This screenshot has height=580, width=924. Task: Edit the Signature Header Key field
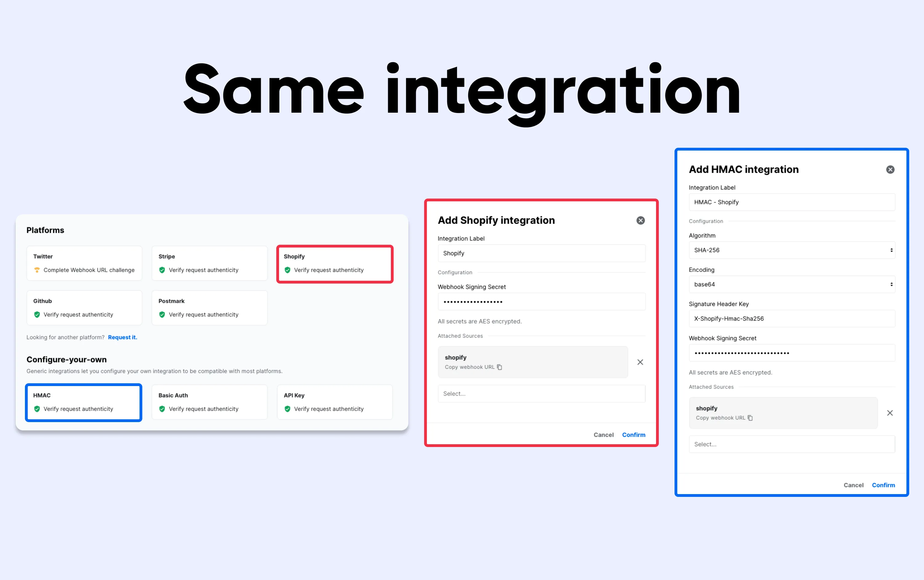[792, 318]
